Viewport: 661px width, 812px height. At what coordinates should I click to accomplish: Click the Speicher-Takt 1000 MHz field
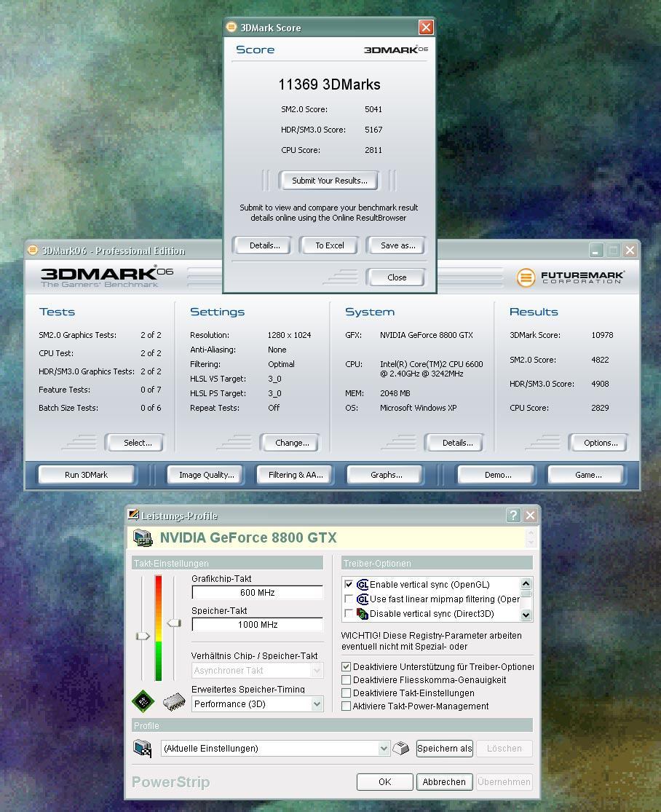pyautogui.click(x=257, y=625)
